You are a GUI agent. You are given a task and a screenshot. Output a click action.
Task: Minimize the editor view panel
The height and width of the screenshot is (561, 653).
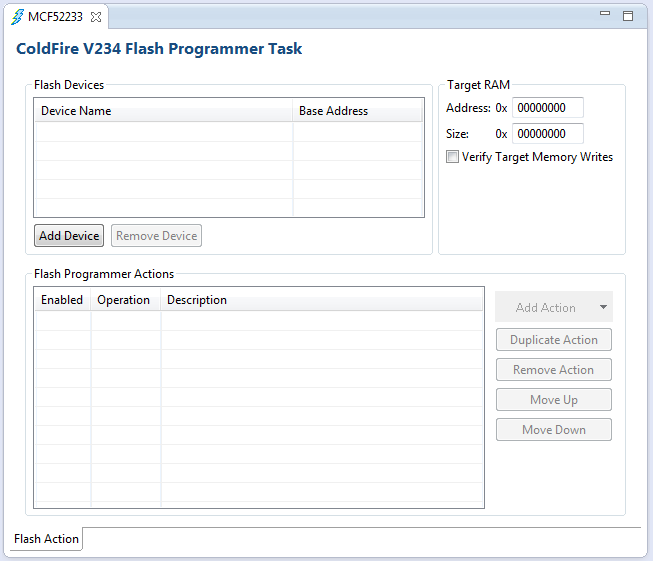[x=605, y=14]
